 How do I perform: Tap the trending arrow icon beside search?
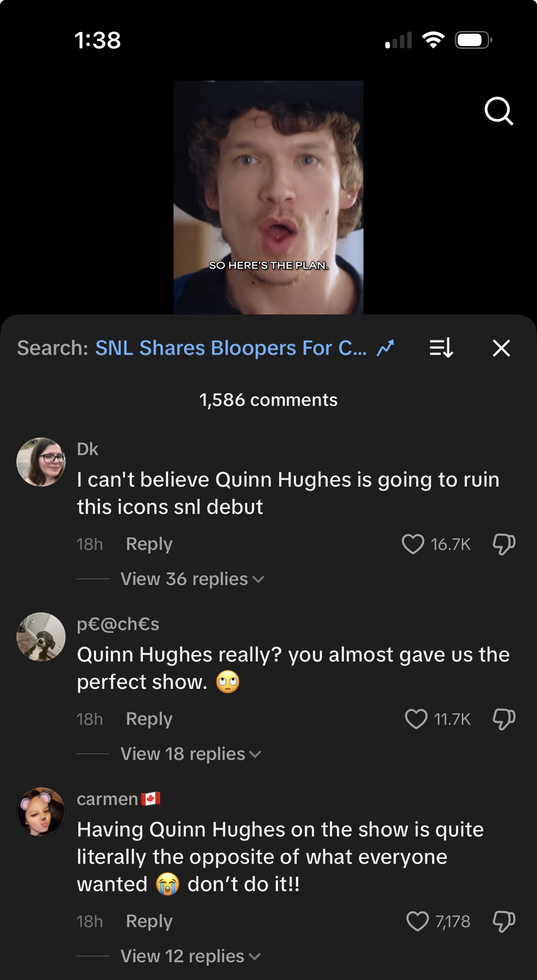point(386,348)
